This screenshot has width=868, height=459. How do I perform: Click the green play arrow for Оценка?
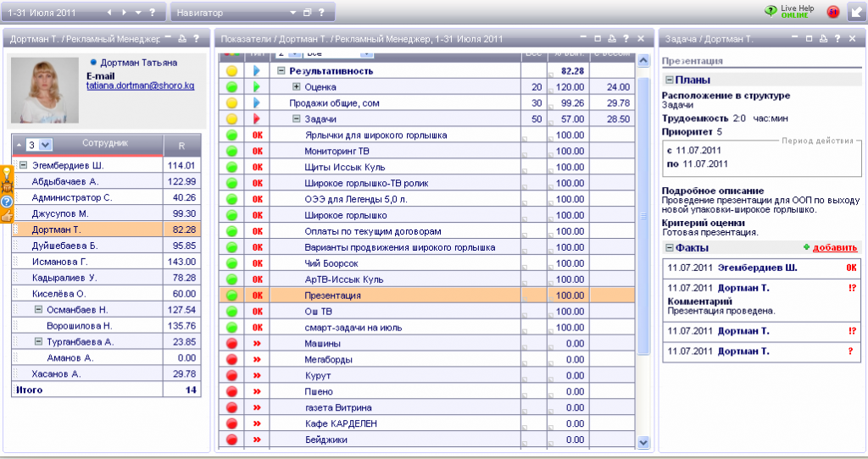point(257,87)
